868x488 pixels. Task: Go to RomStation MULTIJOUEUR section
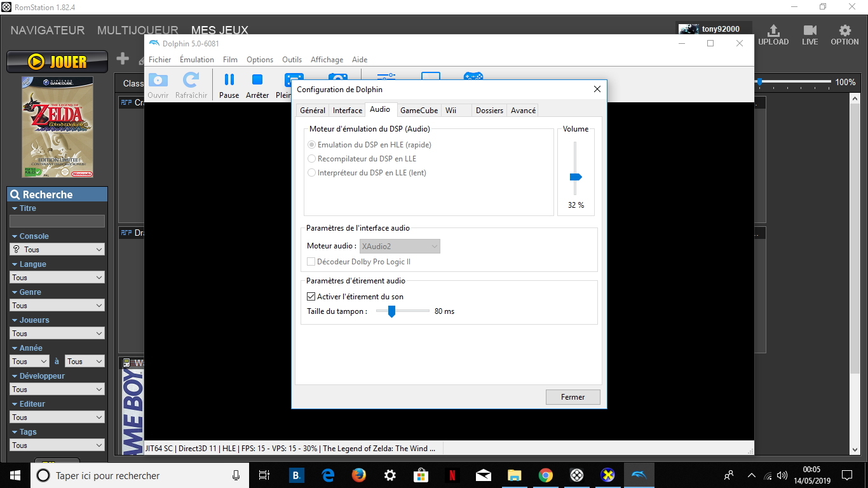tap(138, 30)
